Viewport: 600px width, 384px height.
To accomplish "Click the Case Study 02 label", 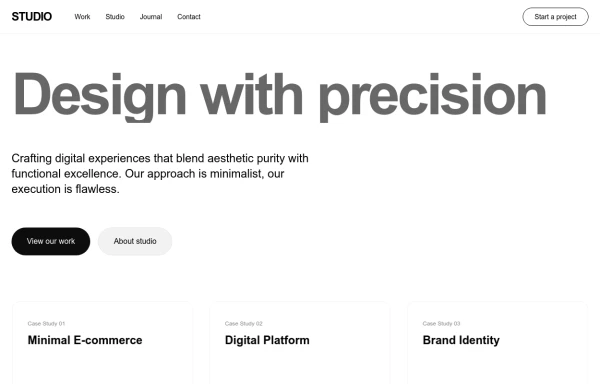I will coord(244,324).
